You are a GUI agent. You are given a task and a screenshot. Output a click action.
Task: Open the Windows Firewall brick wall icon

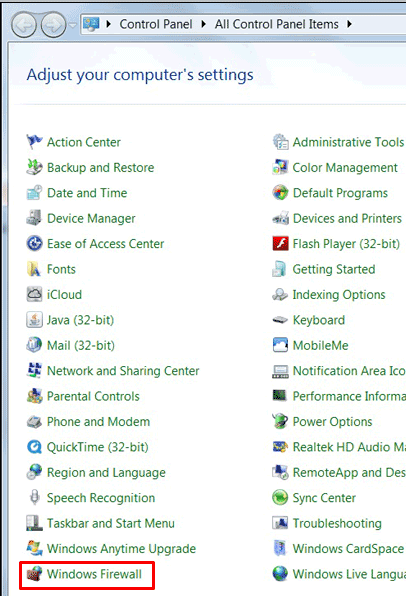[x=34, y=574]
